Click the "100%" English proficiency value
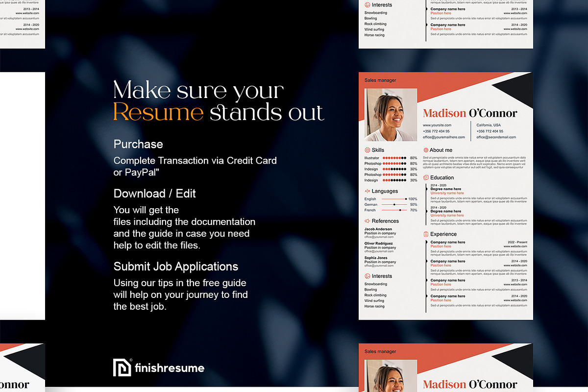The width and height of the screenshot is (588, 392). [x=413, y=199]
